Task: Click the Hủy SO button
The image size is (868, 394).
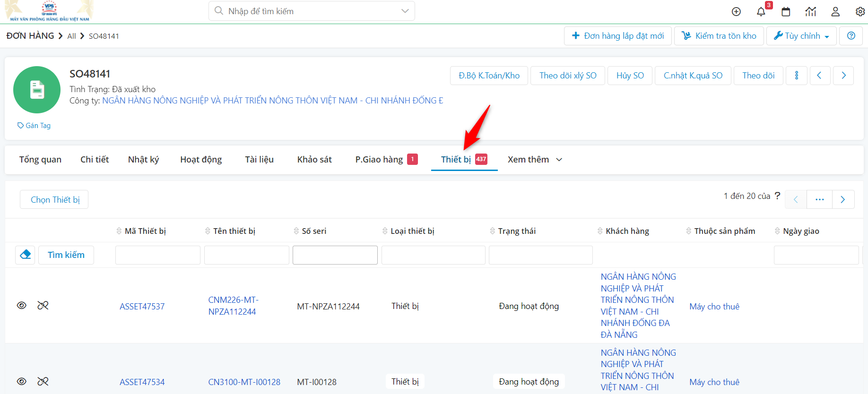Action: tap(630, 76)
